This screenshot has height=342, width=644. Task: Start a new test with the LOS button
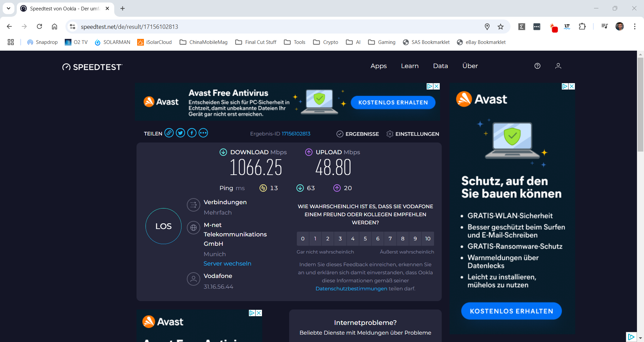163,226
